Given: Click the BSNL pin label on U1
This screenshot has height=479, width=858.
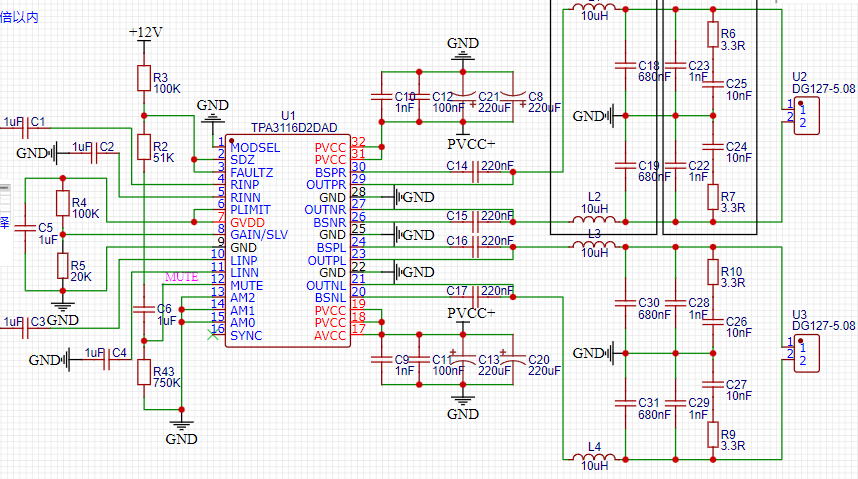Looking at the screenshot, I should (x=331, y=298).
